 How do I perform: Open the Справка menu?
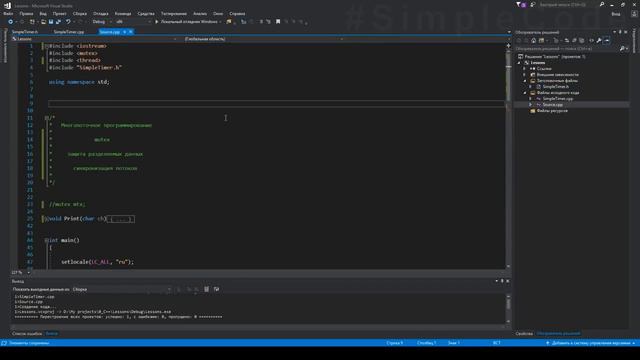pos(237,13)
